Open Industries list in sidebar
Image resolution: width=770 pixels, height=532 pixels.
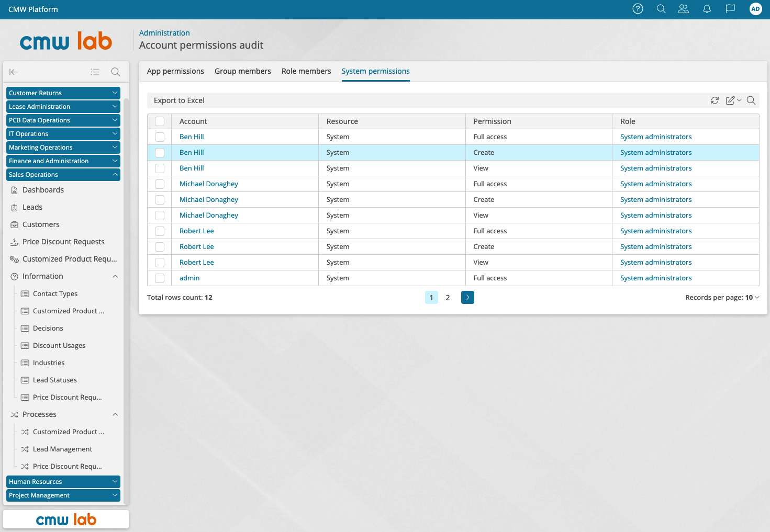click(49, 363)
